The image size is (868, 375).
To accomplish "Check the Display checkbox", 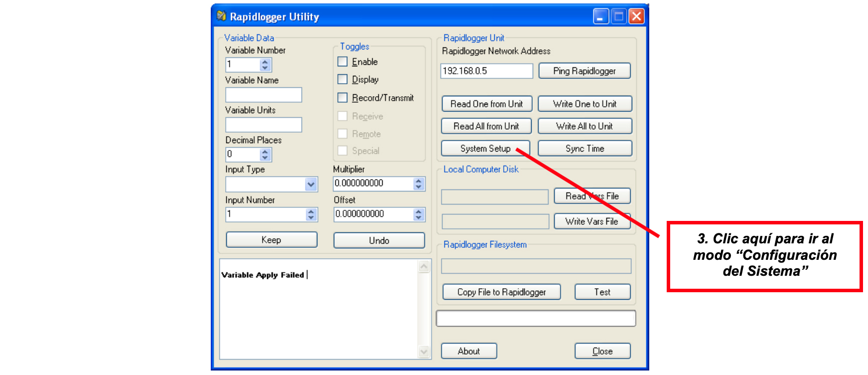I will coord(342,79).
